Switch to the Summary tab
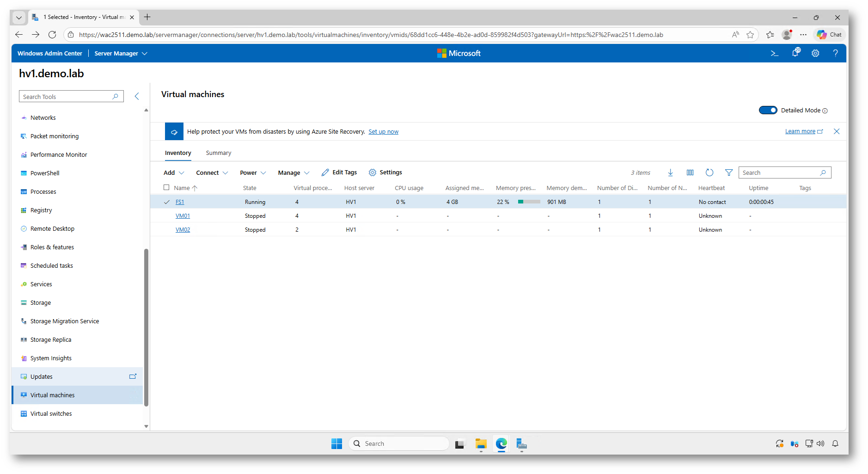868x474 pixels. [x=218, y=153]
